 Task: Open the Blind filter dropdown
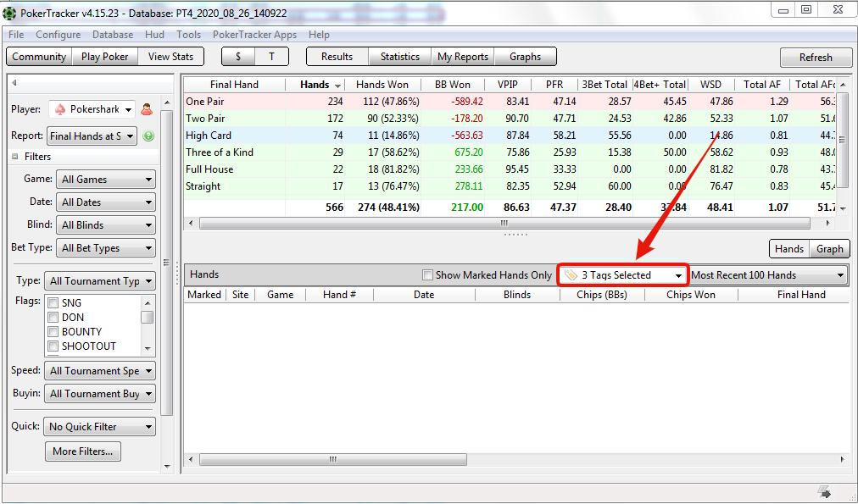(106, 225)
